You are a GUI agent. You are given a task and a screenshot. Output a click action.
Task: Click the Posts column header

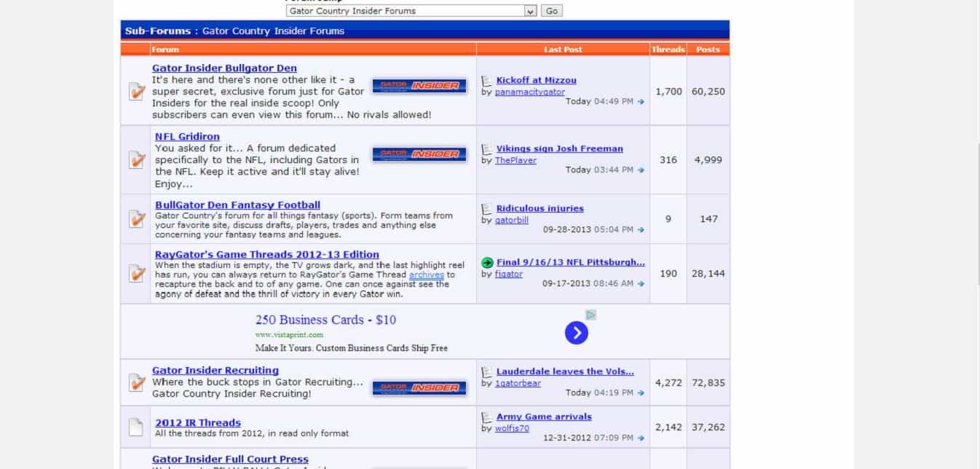tap(708, 50)
